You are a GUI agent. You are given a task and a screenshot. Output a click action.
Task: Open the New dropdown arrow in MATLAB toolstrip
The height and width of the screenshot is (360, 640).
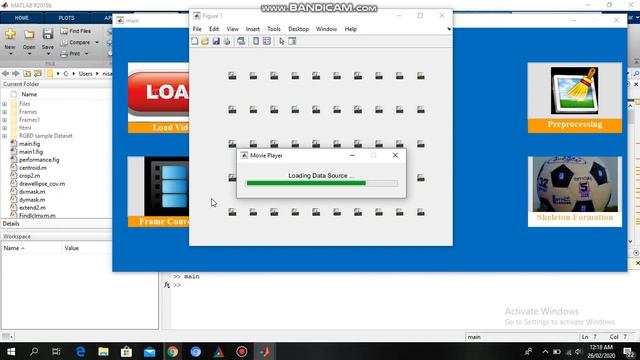click(10, 53)
